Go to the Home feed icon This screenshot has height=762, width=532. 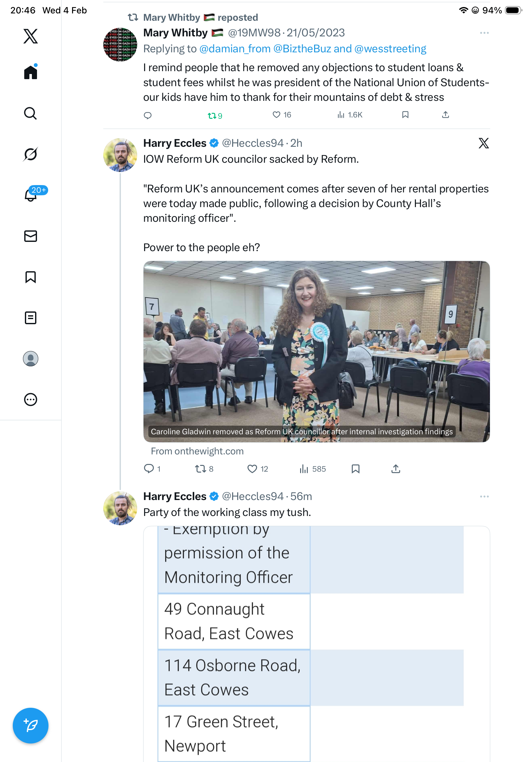pyautogui.click(x=31, y=72)
